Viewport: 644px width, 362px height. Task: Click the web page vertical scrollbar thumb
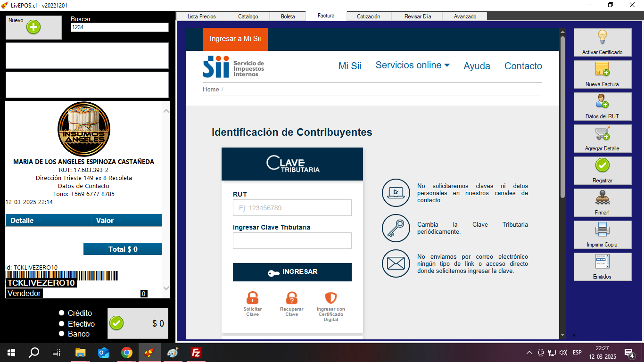562,117
